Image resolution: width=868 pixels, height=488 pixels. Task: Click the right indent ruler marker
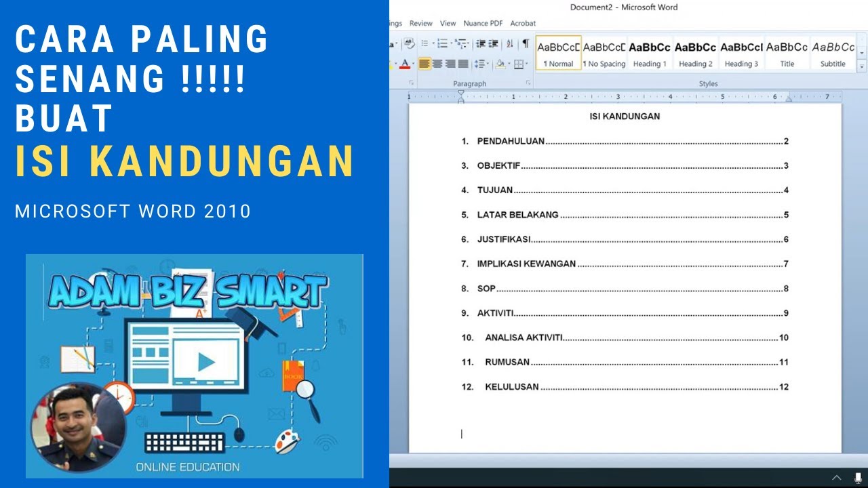tap(789, 100)
